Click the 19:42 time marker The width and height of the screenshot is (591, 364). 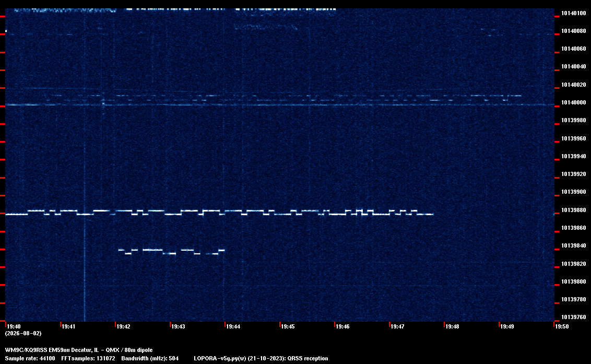(x=123, y=326)
